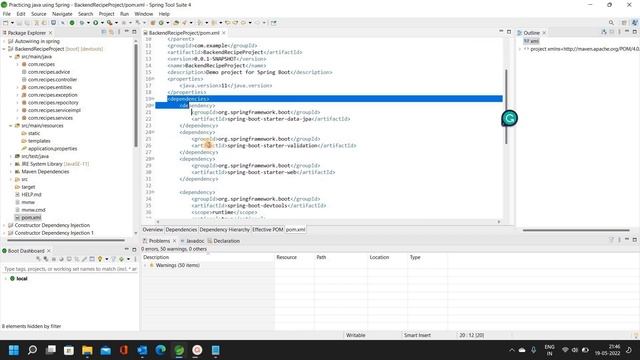Viewport: 640px width, 360px height.
Task: Open the Navigate menu
Action: 62,14
